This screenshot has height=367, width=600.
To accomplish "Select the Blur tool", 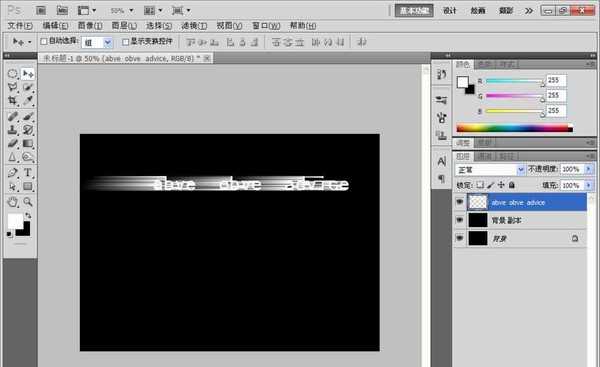I will [x=12, y=157].
